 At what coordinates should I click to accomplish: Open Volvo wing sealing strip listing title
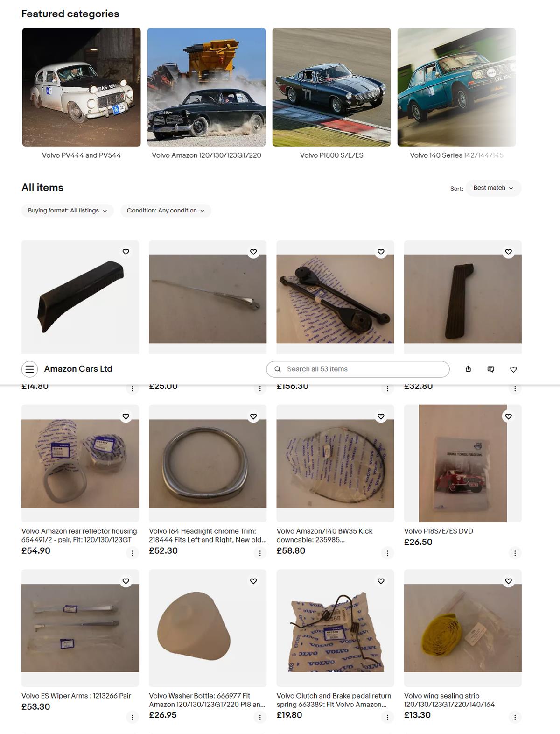[449, 700]
